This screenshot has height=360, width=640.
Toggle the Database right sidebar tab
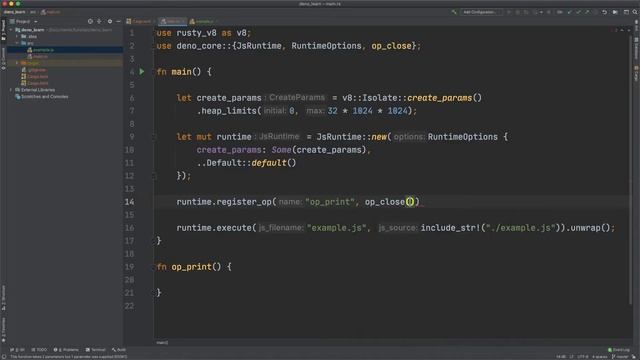pos(636,48)
